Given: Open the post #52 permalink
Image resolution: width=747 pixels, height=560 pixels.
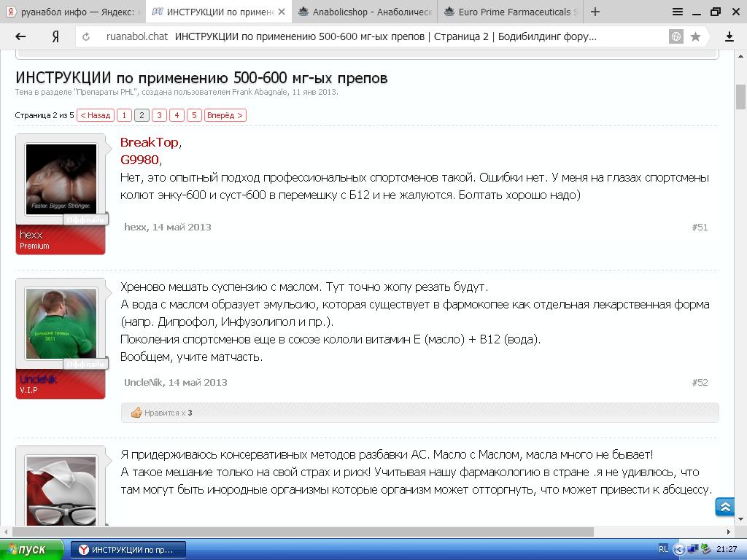Looking at the screenshot, I should [x=700, y=382].
